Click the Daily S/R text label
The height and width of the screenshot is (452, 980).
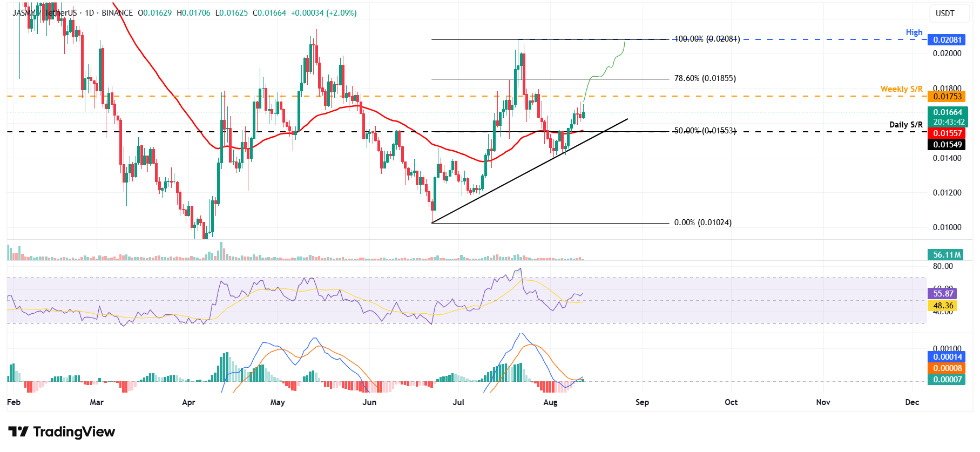tap(906, 125)
